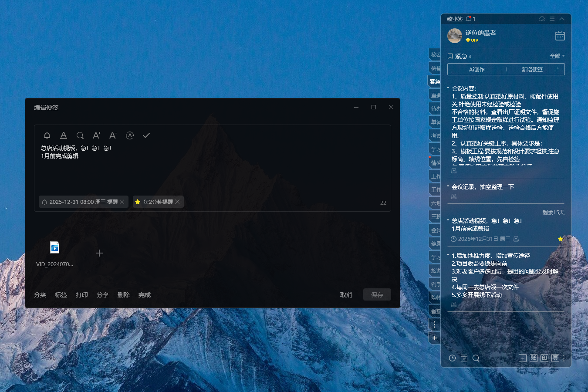588x392 pixels.
Task: Click the 保存 save button
Action: tap(377, 294)
